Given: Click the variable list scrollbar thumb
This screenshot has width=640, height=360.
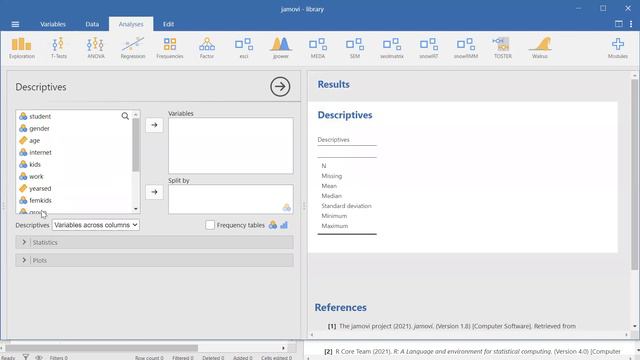Looking at the screenshot, I should (x=136, y=145).
